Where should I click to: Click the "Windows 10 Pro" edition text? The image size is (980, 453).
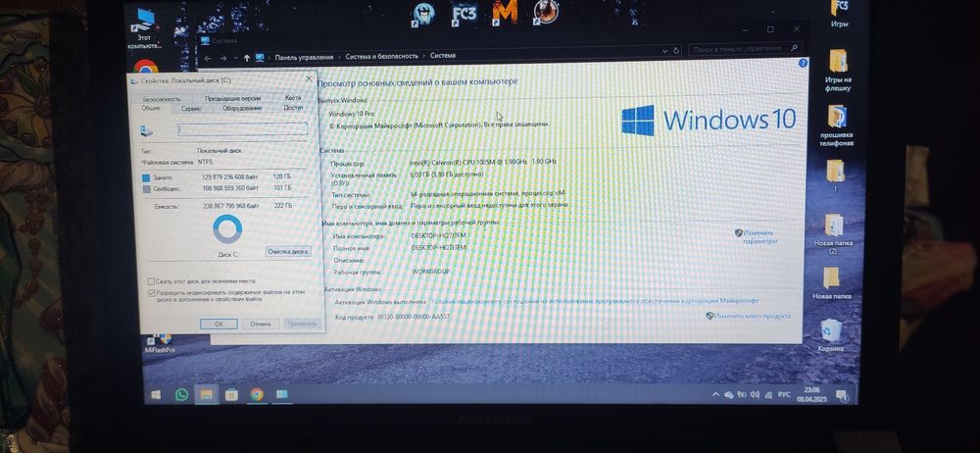351,114
